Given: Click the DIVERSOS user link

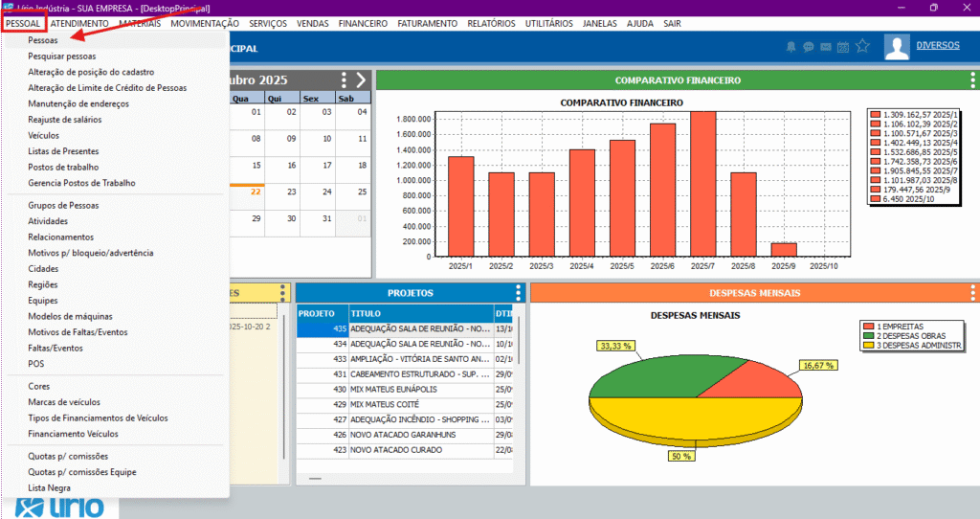Looking at the screenshot, I should [x=937, y=45].
